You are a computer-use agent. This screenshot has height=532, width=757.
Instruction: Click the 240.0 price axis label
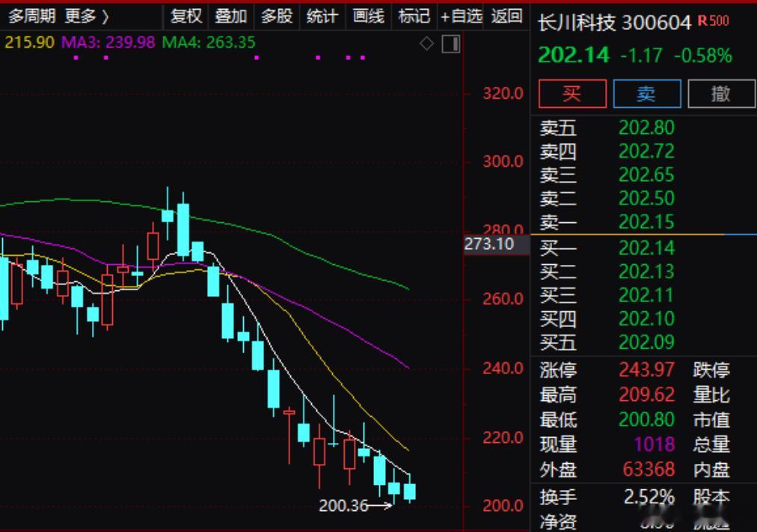point(503,368)
